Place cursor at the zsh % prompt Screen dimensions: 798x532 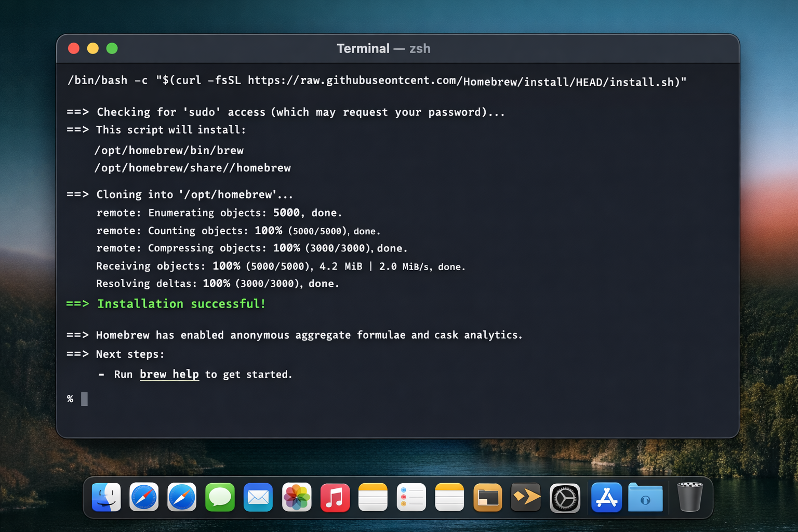(84, 399)
